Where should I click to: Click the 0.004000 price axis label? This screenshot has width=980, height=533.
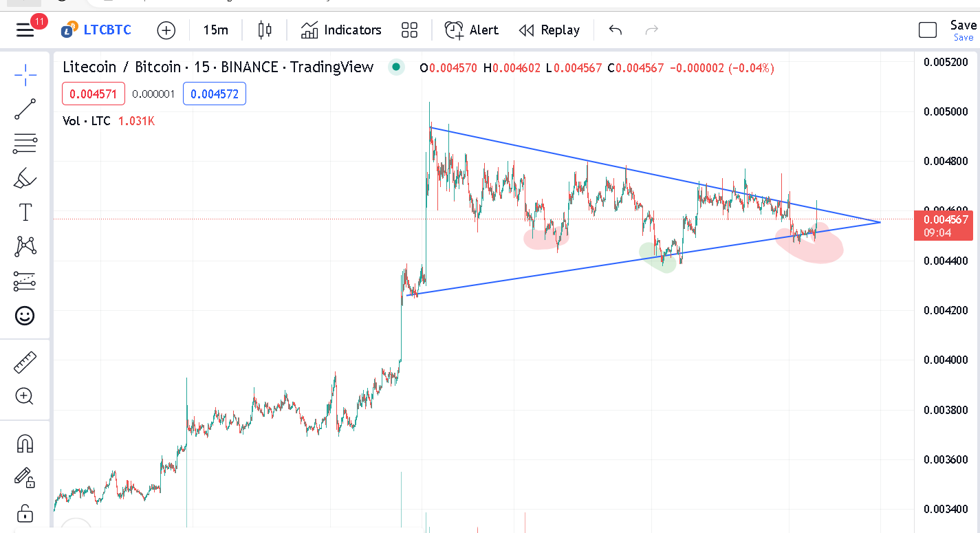[x=946, y=360]
